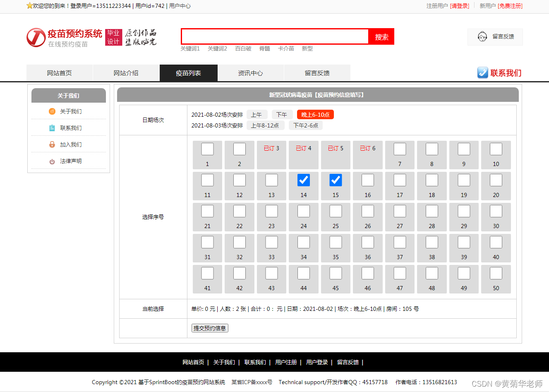Screen dimensions: 549x392
Task: Switch to the 疫苗列表 tab
Action: (x=189, y=73)
